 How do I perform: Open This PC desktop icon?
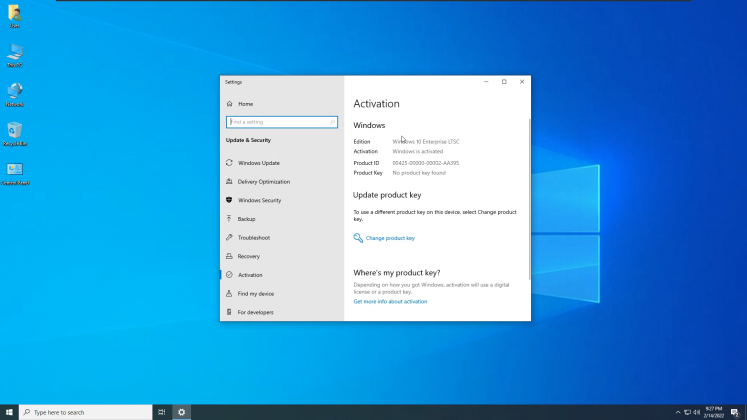click(14, 55)
